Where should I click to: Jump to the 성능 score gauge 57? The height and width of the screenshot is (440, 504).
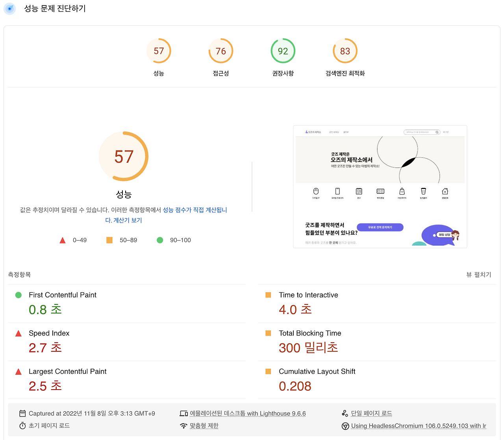coord(159,51)
